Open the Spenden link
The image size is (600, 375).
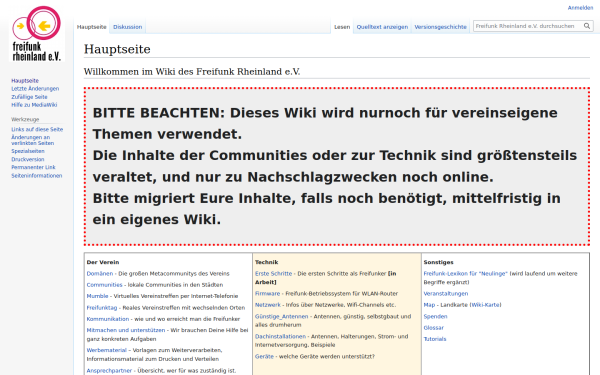pyautogui.click(x=435, y=316)
